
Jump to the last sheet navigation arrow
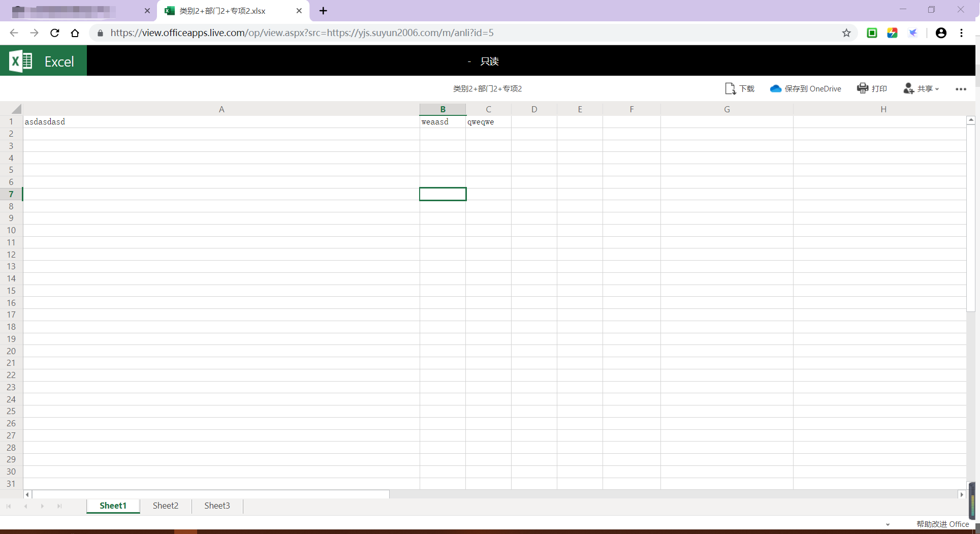point(59,506)
